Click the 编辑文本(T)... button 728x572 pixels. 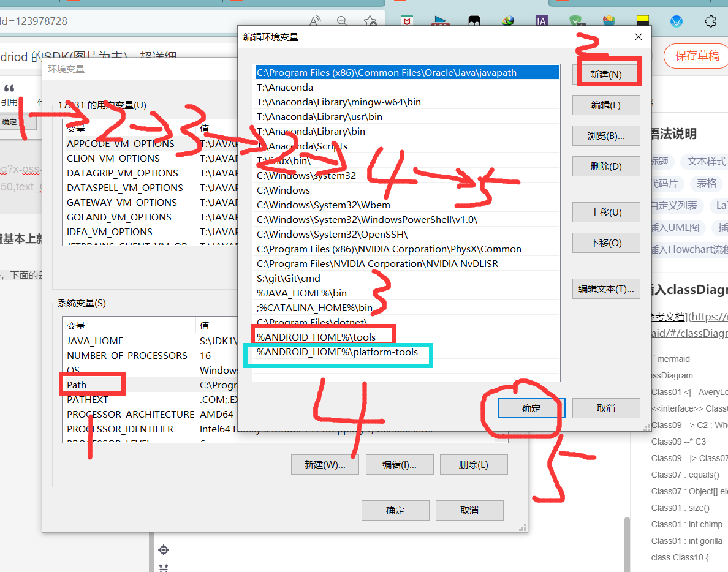click(606, 288)
